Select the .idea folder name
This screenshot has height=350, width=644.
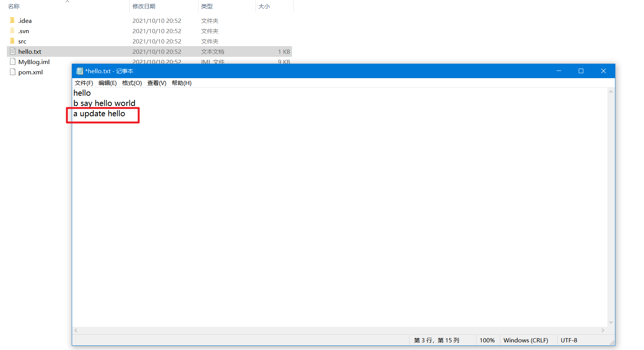pyautogui.click(x=25, y=21)
